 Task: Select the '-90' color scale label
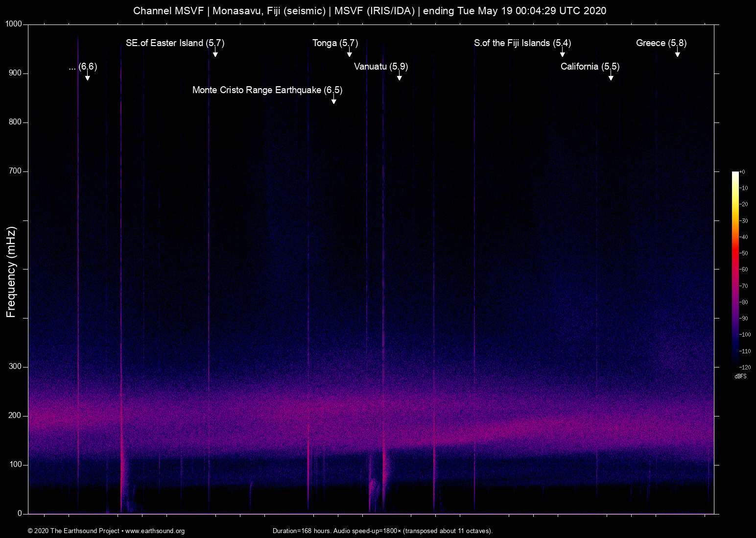coord(743,318)
